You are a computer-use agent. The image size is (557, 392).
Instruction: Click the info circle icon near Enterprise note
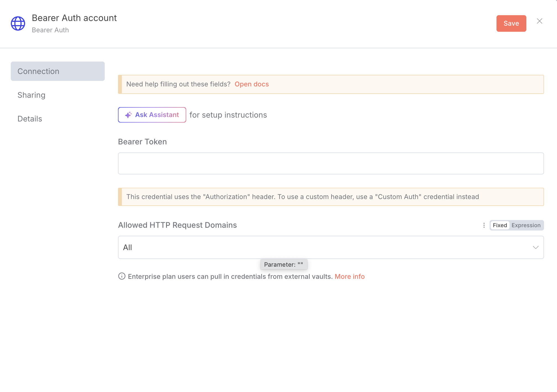[122, 276]
